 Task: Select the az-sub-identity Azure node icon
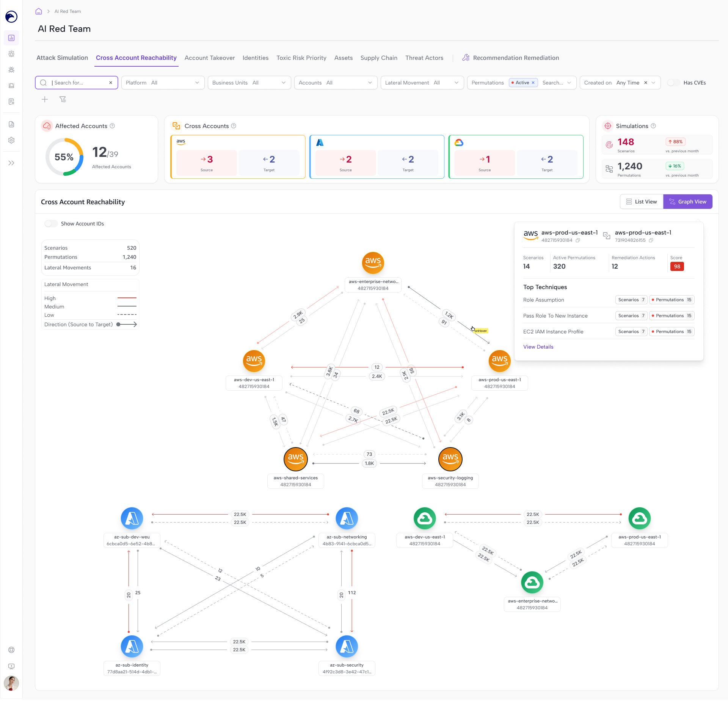point(132,646)
